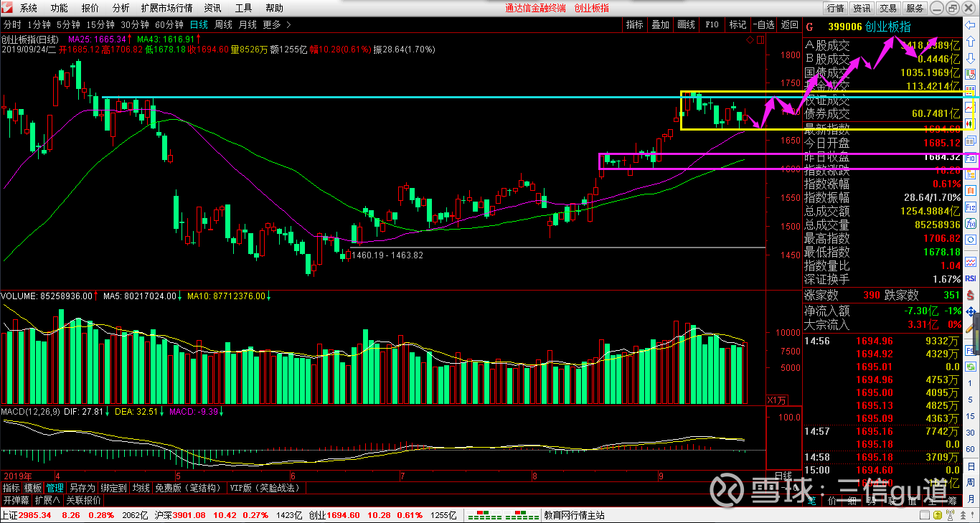Click the left arrow sidebar icon
980x523 pixels.
970,25
